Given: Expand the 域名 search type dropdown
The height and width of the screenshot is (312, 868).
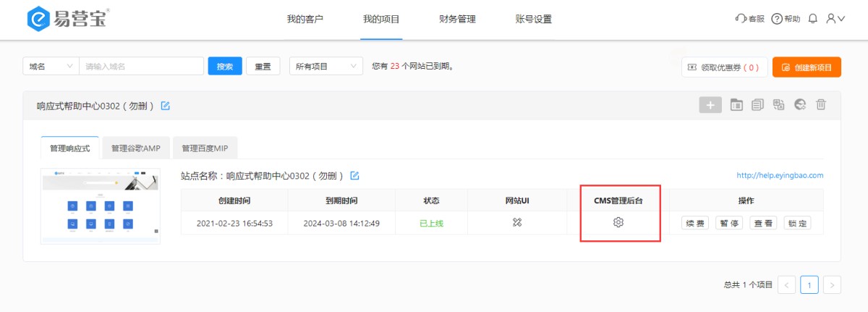Looking at the screenshot, I should coord(51,66).
